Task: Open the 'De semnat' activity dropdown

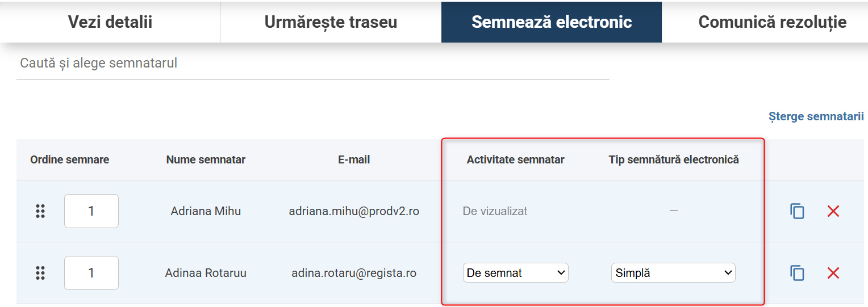Action: coord(515,273)
